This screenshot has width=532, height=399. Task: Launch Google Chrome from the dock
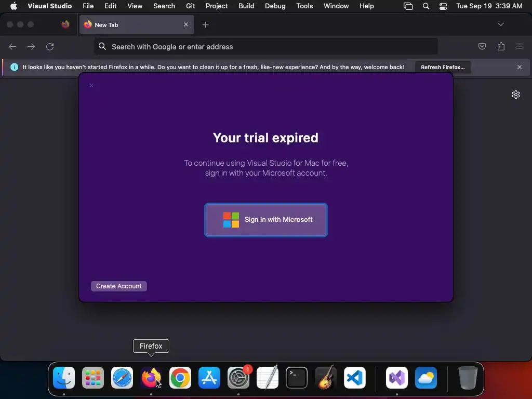[180, 378]
